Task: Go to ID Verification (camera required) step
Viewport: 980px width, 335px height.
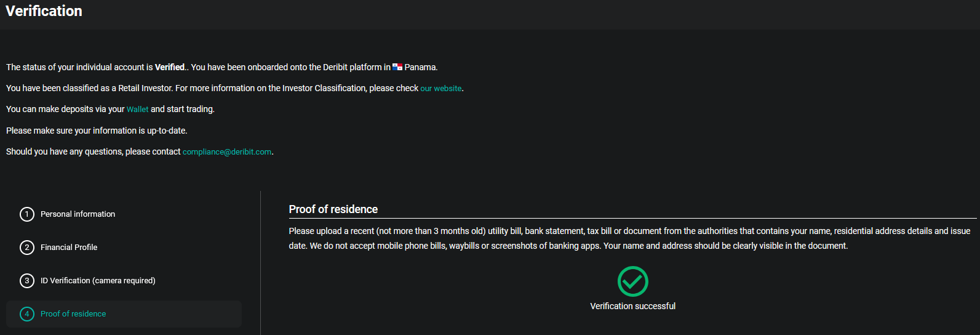Action: (x=98, y=281)
